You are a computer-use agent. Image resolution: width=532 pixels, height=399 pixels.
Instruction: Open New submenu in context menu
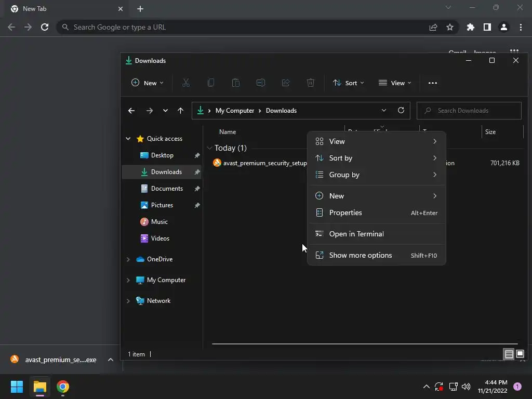click(x=376, y=196)
